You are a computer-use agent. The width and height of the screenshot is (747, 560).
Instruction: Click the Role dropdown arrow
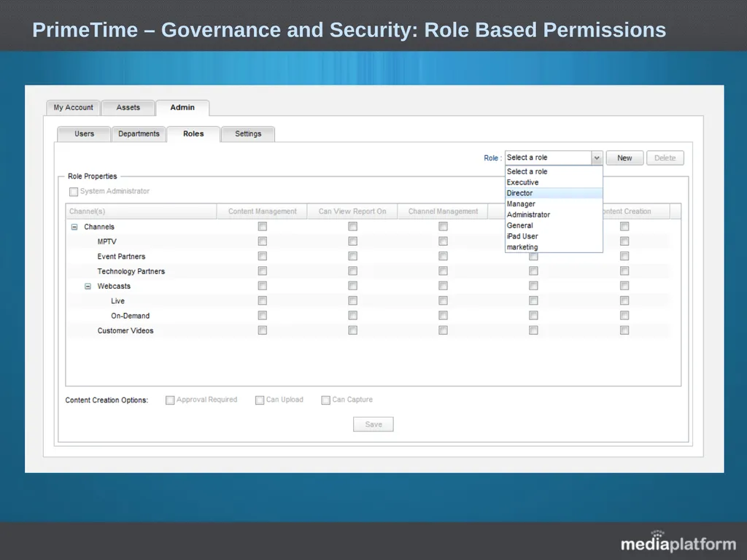coord(597,157)
